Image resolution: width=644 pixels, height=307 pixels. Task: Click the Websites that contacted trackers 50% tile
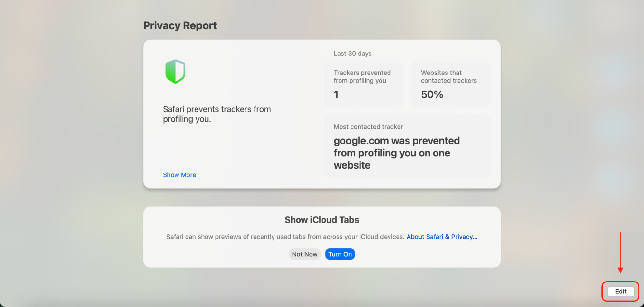(x=450, y=84)
